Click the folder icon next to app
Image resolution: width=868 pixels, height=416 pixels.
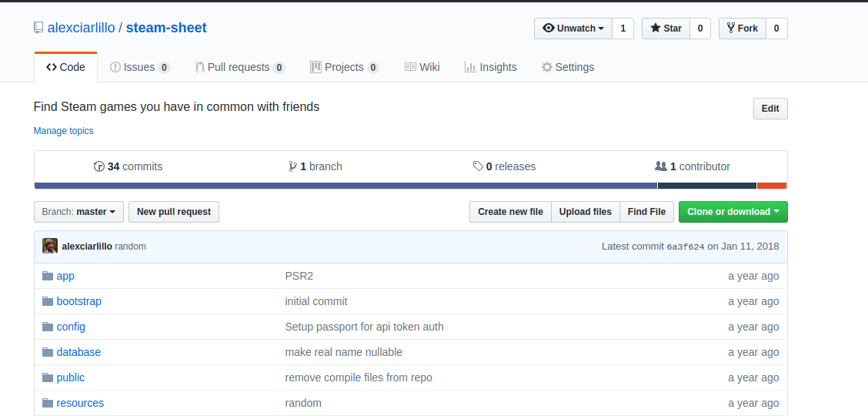pos(48,276)
